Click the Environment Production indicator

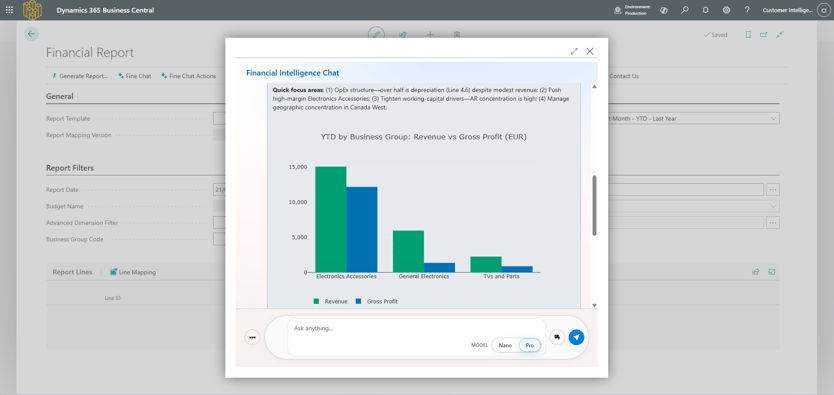pos(632,10)
